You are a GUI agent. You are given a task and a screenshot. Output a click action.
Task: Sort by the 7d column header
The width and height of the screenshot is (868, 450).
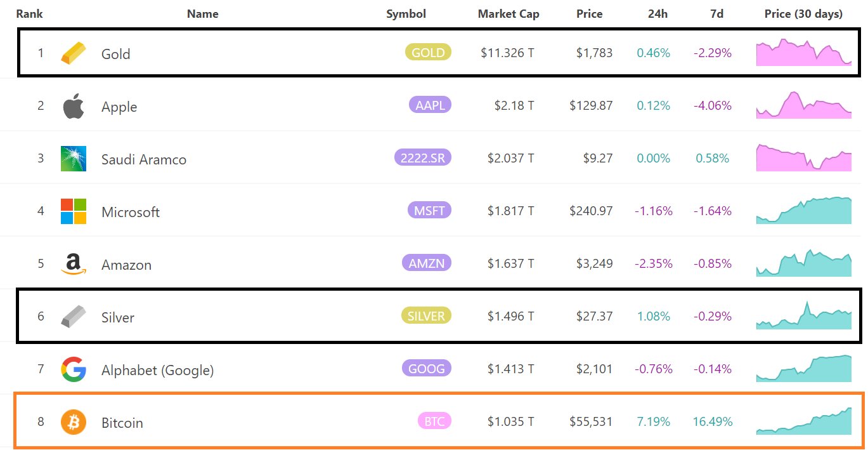[716, 13]
